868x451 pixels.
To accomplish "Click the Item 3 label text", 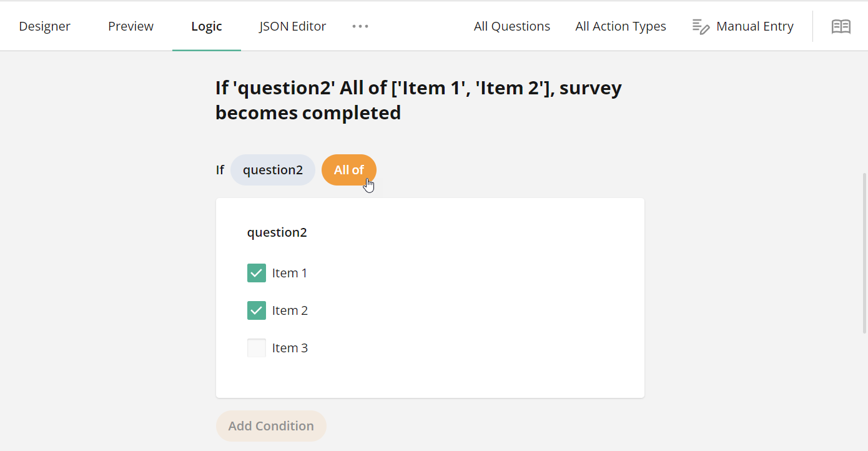I will click(x=290, y=347).
